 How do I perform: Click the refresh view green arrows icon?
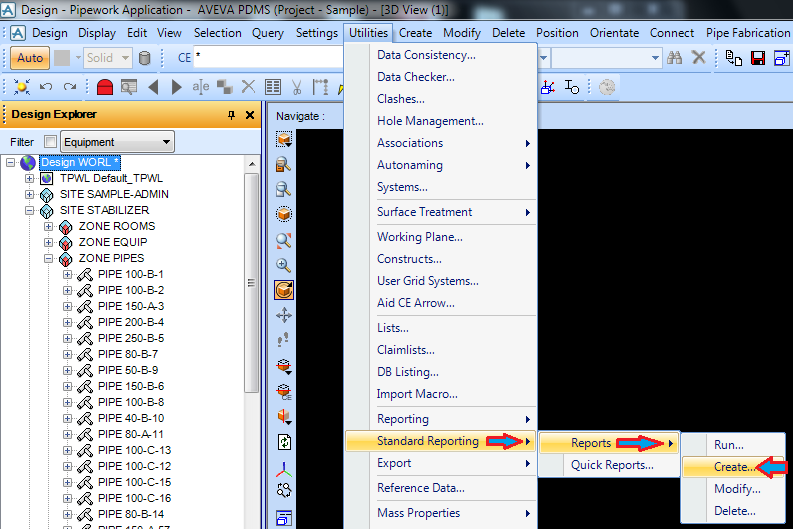[284, 442]
